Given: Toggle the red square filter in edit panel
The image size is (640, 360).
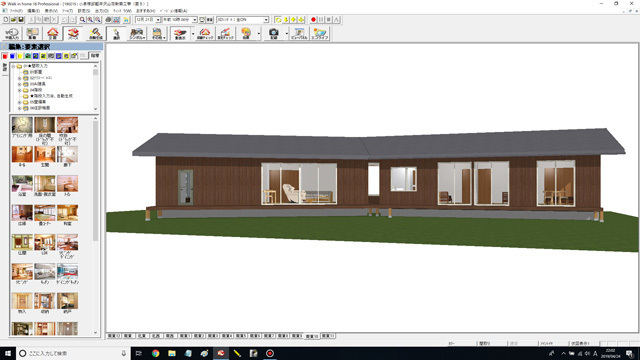Looking at the screenshot, I should (5, 56).
